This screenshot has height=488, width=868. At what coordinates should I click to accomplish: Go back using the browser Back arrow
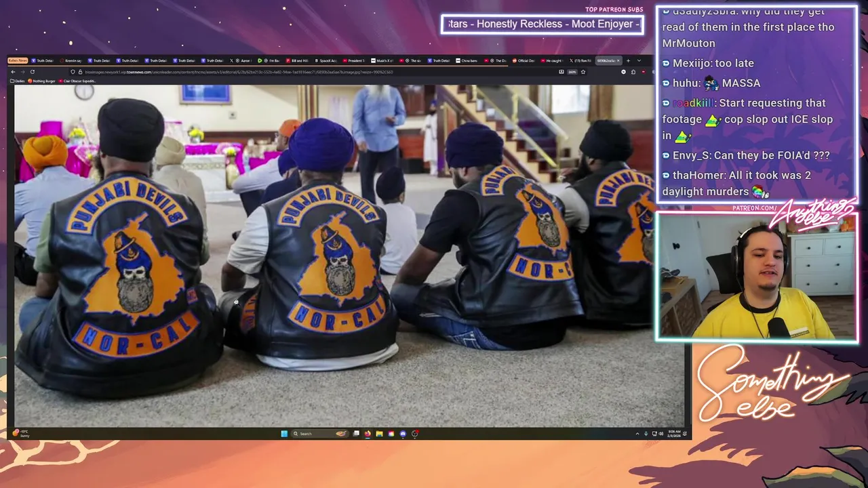(x=13, y=72)
